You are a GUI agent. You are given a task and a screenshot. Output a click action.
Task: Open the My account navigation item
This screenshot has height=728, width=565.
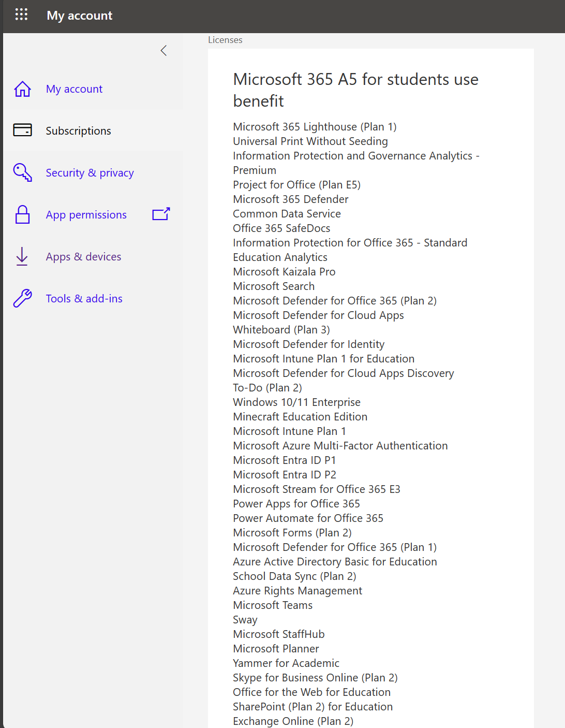tap(74, 89)
